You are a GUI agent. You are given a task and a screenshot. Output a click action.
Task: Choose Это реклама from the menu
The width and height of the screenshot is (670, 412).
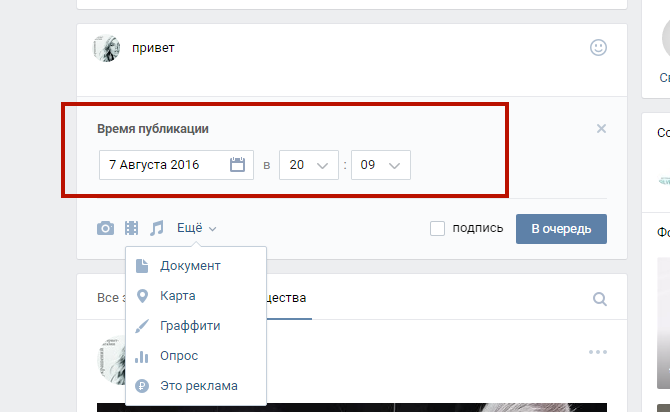point(196,386)
